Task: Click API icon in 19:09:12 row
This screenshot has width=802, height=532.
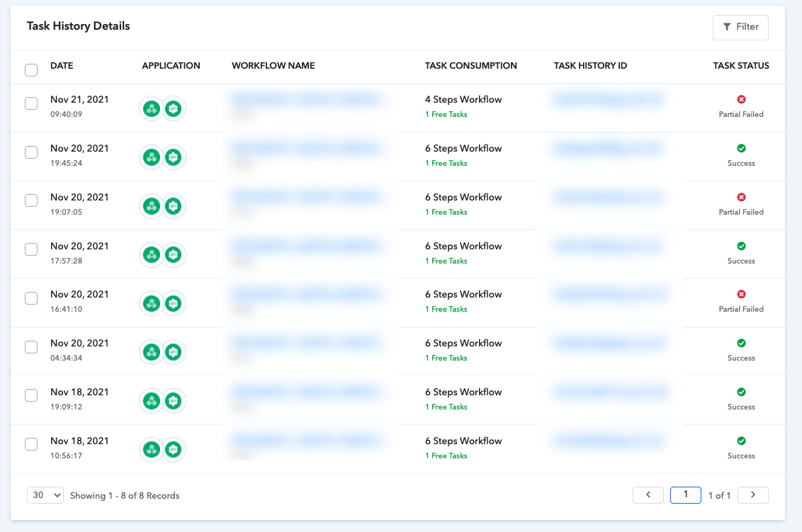Action: [174, 401]
